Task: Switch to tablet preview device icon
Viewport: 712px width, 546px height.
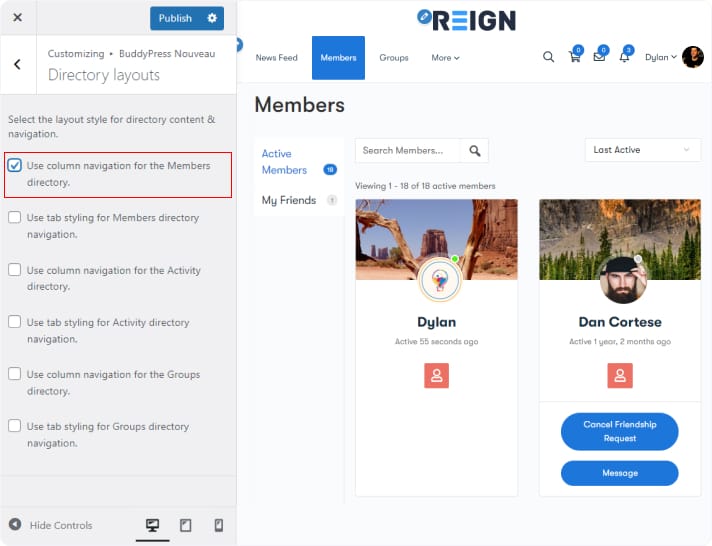Action: pyautogui.click(x=185, y=525)
